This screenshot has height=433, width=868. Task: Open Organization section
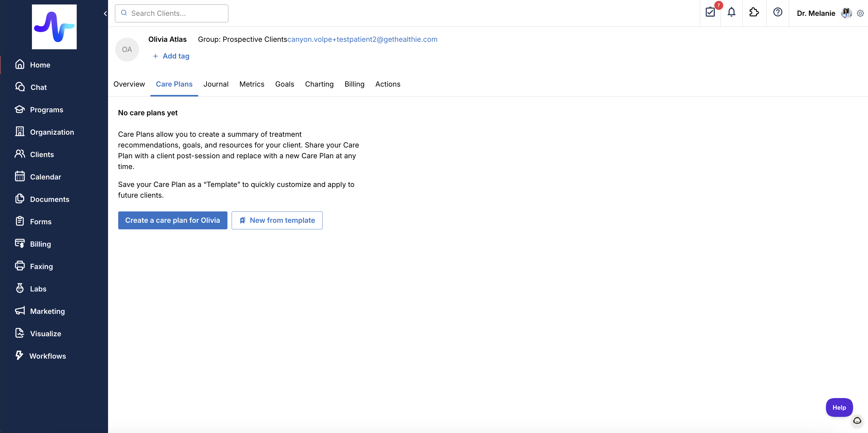(44, 132)
